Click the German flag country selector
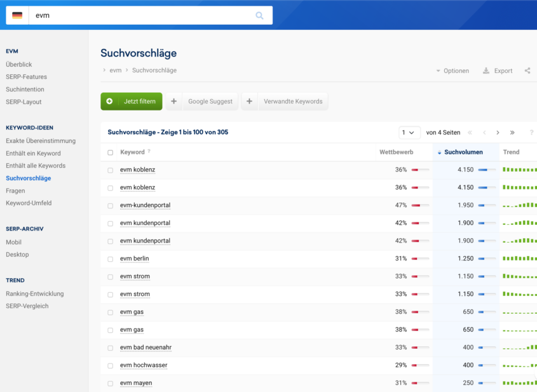The image size is (537, 392). coord(17,15)
